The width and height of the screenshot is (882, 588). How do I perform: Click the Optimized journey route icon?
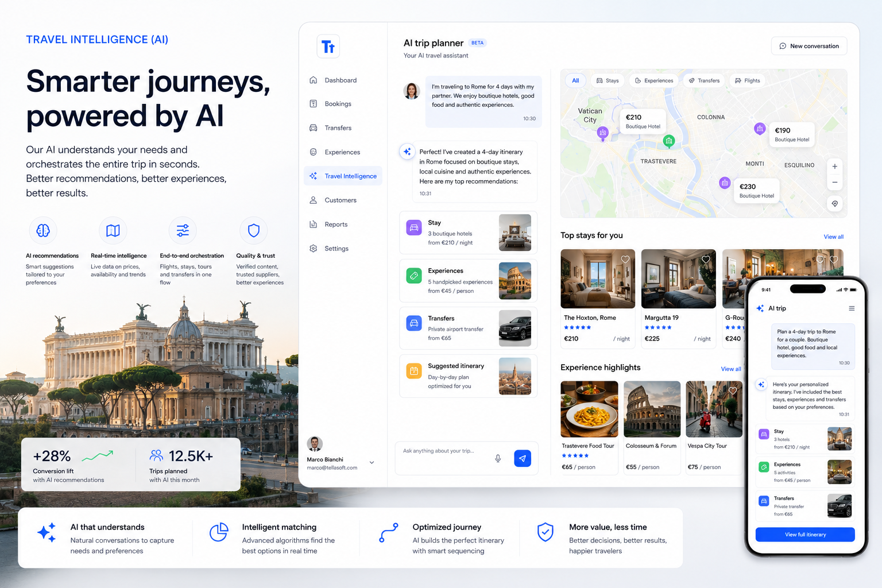tap(389, 532)
